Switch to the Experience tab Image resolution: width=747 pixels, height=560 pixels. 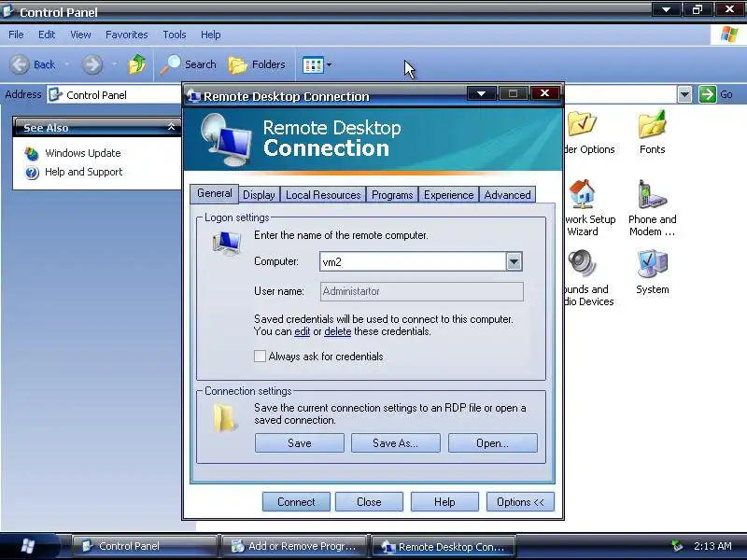[448, 195]
